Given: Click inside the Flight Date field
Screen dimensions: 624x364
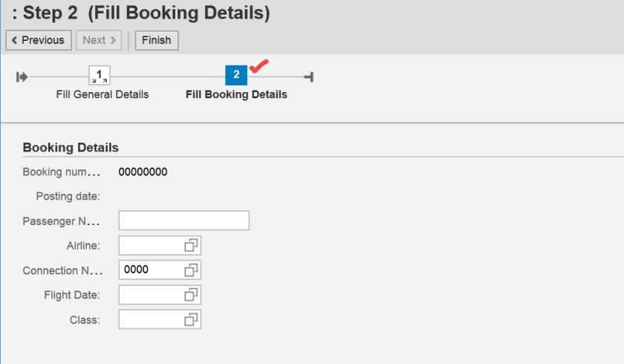Looking at the screenshot, I should pyautogui.click(x=150, y=295).
